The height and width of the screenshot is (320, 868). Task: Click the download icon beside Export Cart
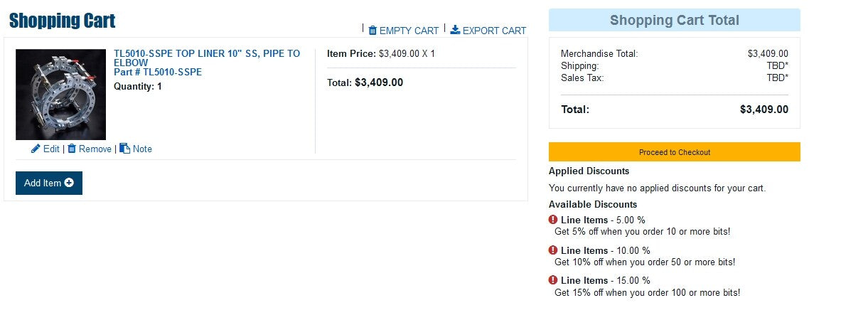coord(456,31)
